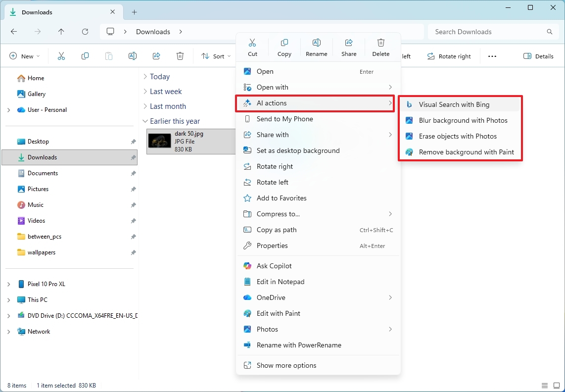565x392 pixels.
Task: Click the up navigation arrow
Action: tap(61, 31)
